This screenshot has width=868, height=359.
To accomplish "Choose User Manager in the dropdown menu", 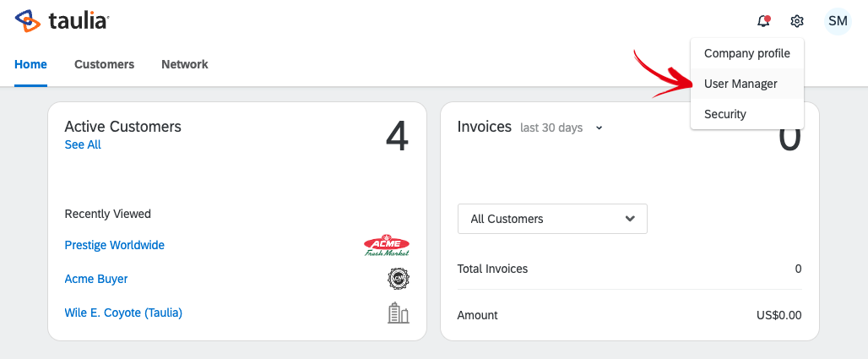I will [741, 84].
